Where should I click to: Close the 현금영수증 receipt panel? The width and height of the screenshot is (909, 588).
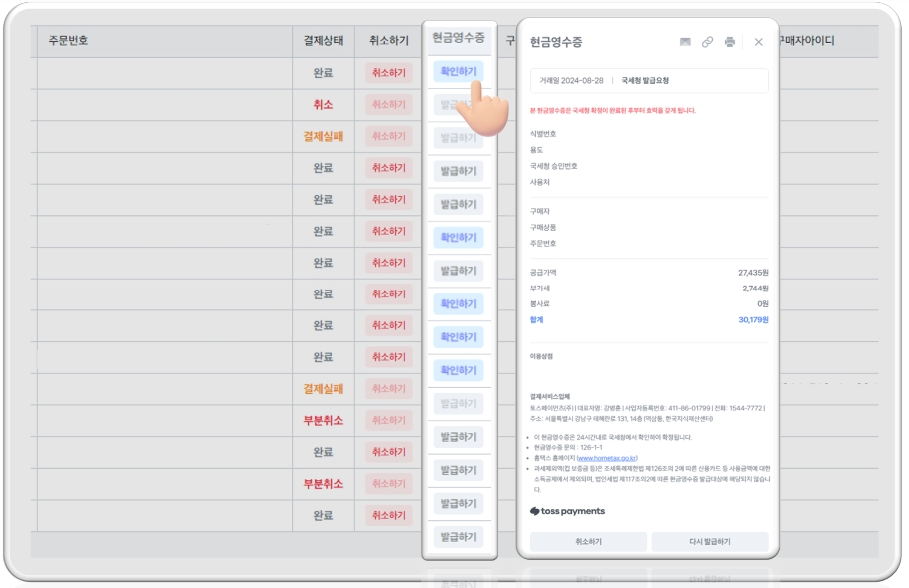(x=758, y=42)
